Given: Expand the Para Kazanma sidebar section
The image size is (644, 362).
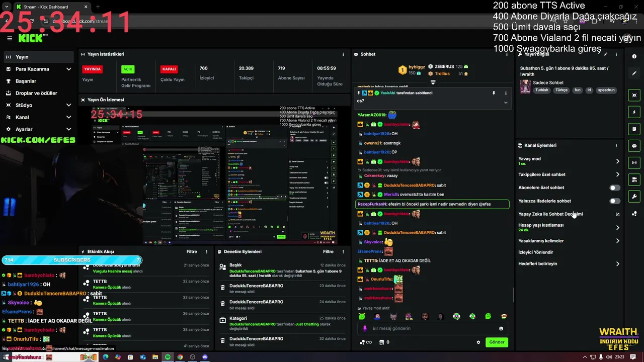Looking at the screenshot, I should [39, 69].
